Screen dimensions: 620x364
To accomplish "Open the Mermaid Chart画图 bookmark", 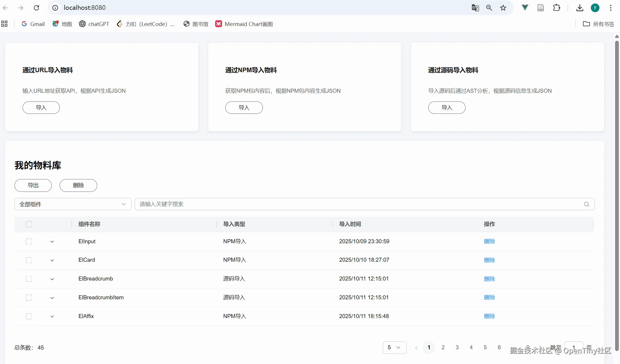I will pyautogui.click(x=244, y=24).
